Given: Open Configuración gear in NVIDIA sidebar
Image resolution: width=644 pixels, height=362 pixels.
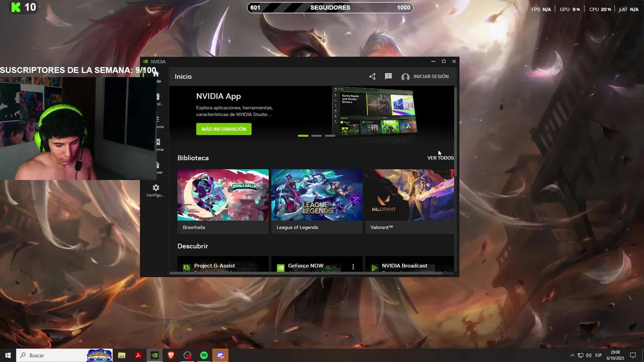Looking at the screenshot, I should tap(156, 188).
